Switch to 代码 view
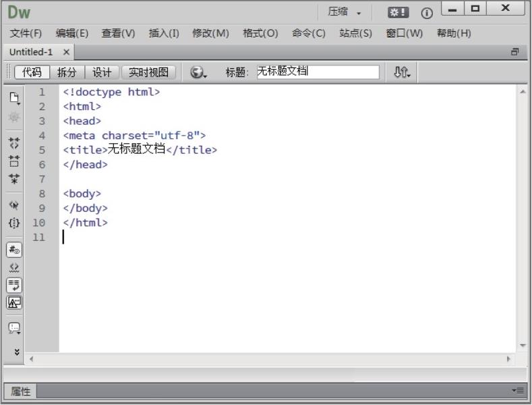 (32, 72)
